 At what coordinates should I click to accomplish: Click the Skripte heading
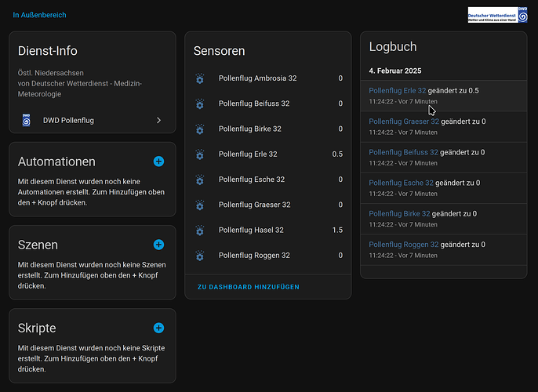click(x=37, y=328)
